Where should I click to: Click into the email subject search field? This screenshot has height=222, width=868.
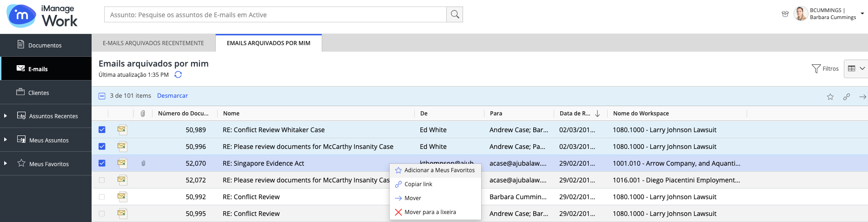pos(275,15)
